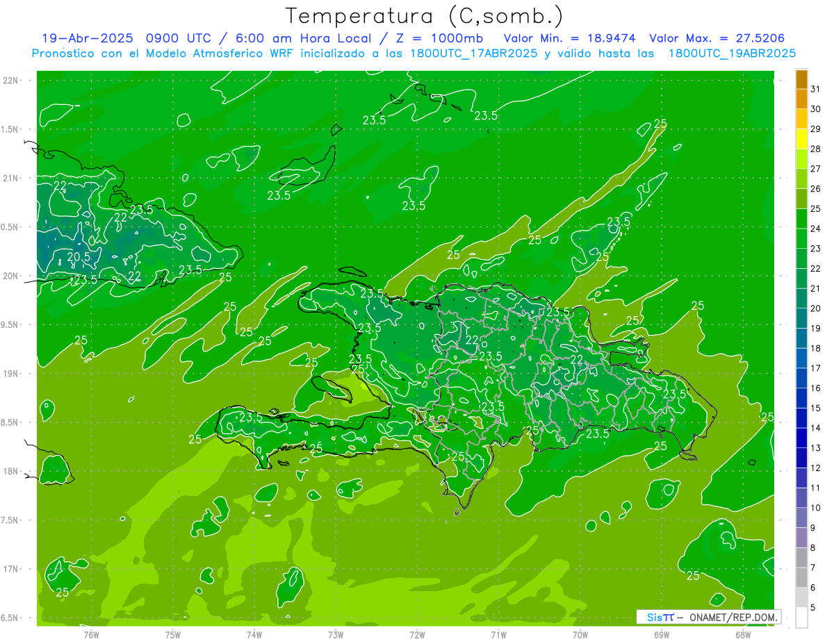Click the "SisTT – ONAMET/REP.DOM." credit box
The width and height of the screenshot is (834, 644).
[708, 617]
